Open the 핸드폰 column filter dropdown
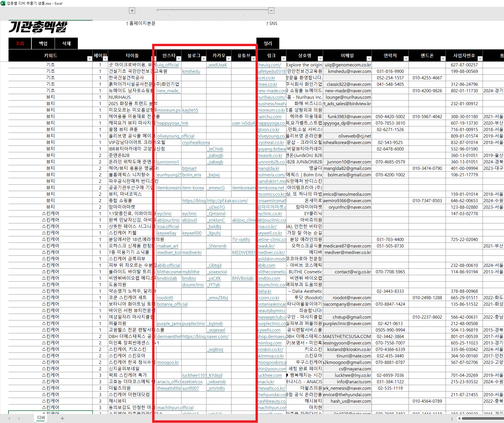Screen dimensions: 504x423 443,59
